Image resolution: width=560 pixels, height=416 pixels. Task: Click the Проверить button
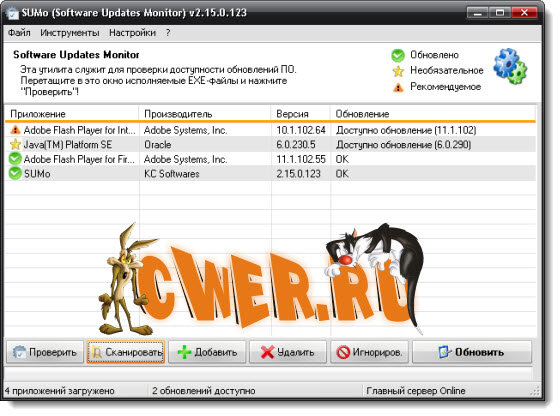(x=45, y=352)
